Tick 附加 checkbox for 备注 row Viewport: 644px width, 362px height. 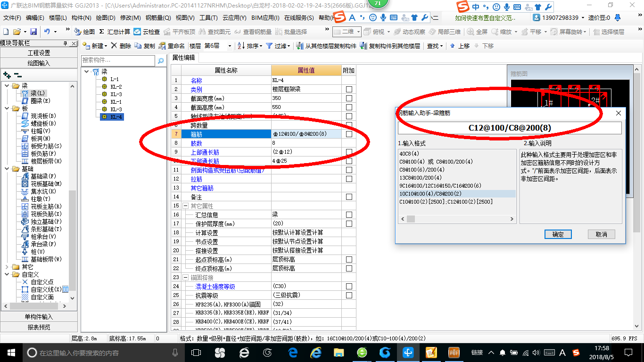[349, 197]
